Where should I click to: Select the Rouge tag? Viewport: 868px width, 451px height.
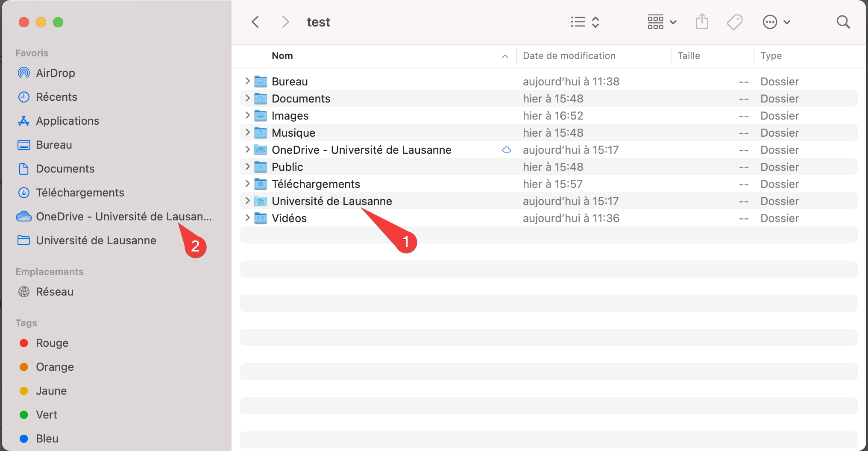(52, 343)
